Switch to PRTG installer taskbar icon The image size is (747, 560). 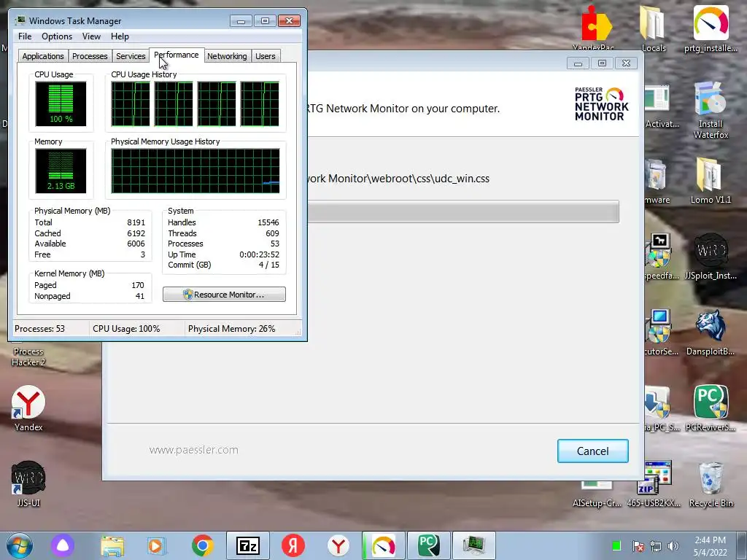(384, 545)
